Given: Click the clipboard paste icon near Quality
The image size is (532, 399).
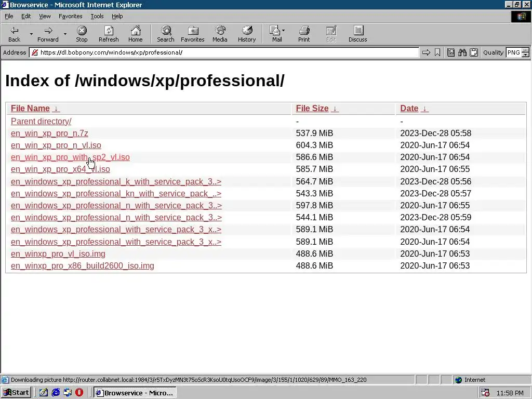Looking at the screenshot, I should [474, 52].
